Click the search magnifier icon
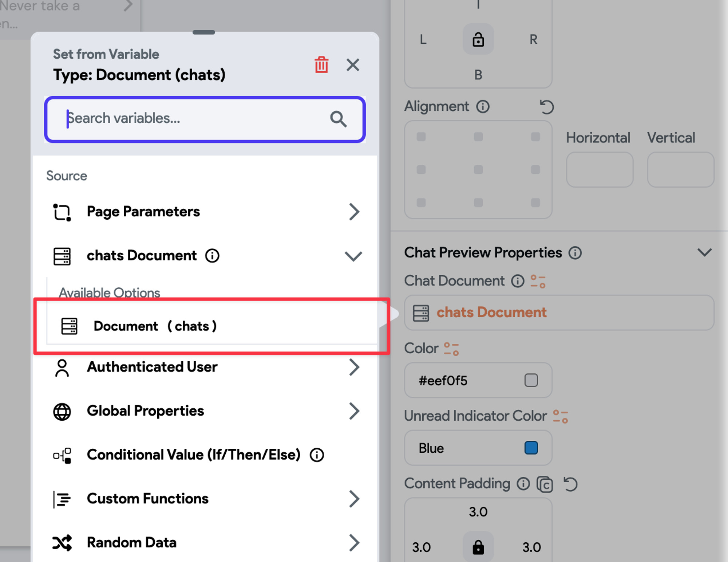 (x=338, y=119)
